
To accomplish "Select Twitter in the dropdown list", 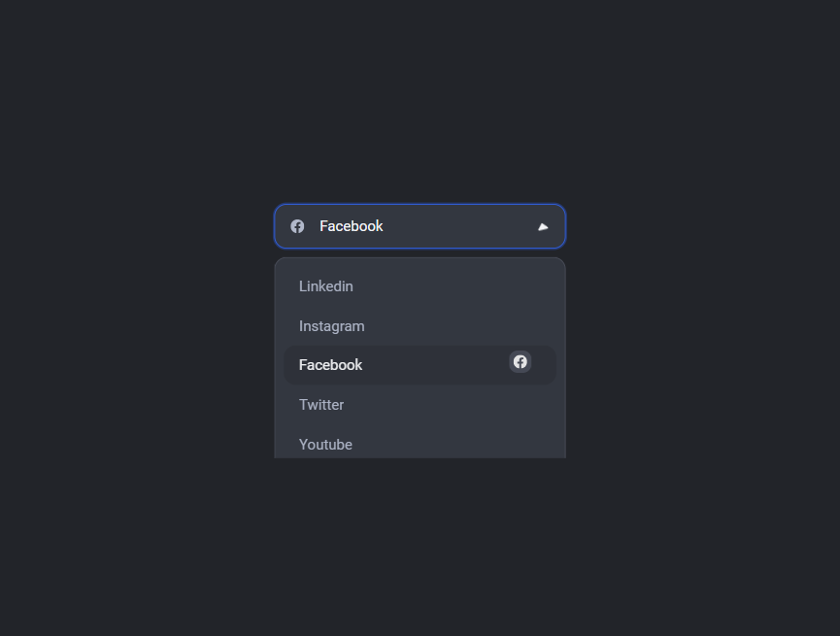I will (420, 405).
